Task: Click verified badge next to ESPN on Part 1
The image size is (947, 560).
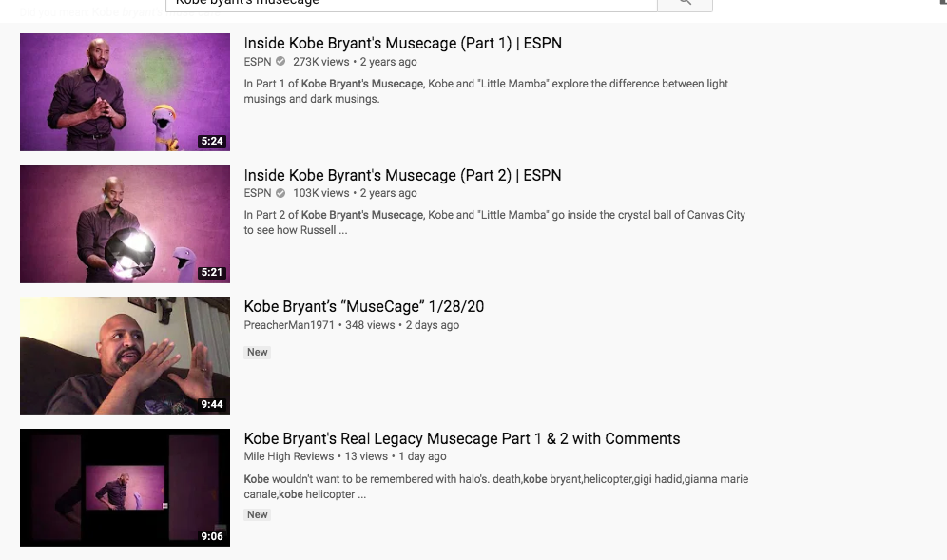Action: [280, 61]
